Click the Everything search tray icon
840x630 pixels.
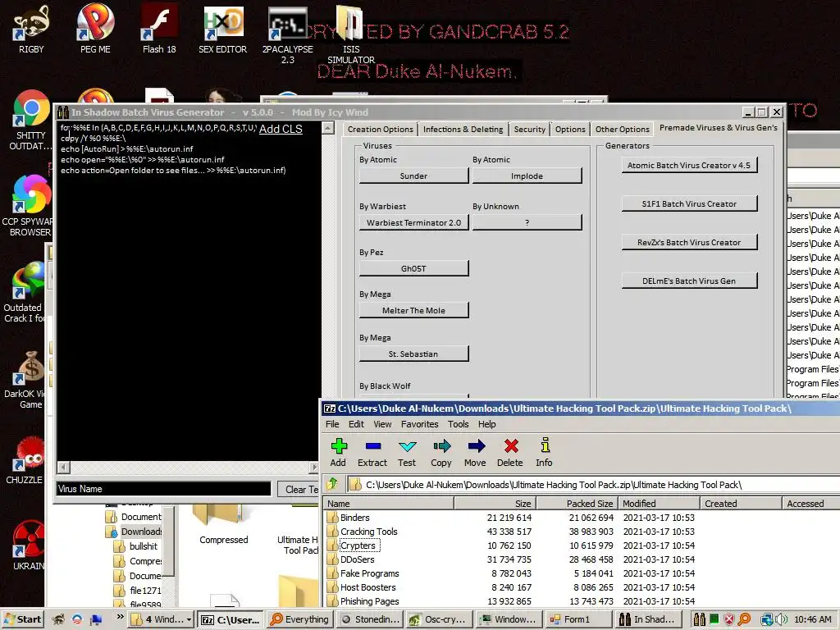coord(744,619)
